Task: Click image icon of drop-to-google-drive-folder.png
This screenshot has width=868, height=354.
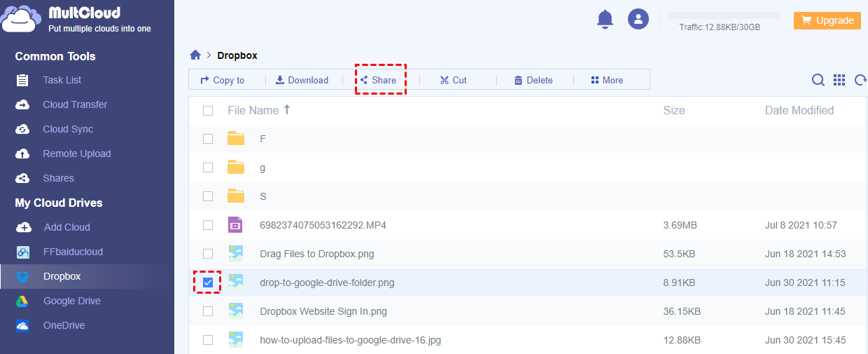Action: click(x=235, y=282)
